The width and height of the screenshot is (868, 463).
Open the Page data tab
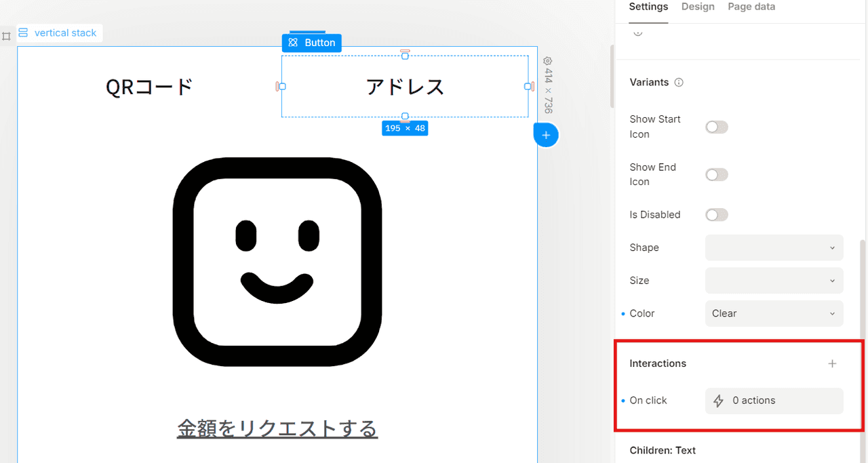click(x=751, y=7)
